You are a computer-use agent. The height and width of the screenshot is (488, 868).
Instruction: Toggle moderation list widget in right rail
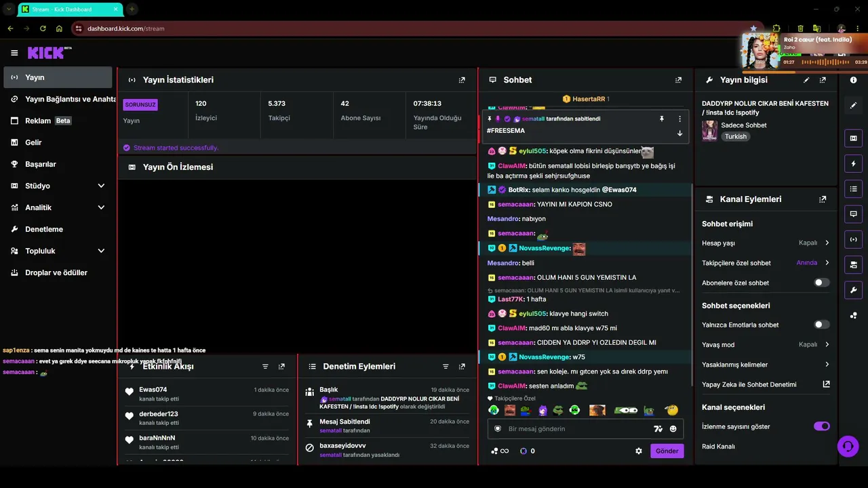853,188
